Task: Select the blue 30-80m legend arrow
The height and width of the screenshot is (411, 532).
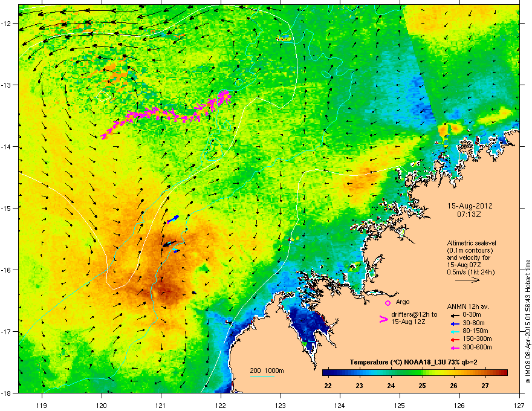Action: pos(455,323)
